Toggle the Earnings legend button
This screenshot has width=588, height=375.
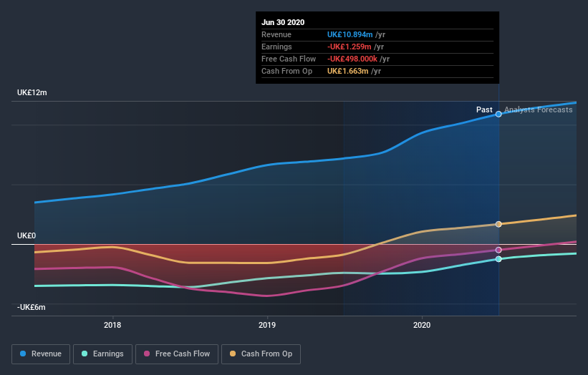tap(102, 354)
